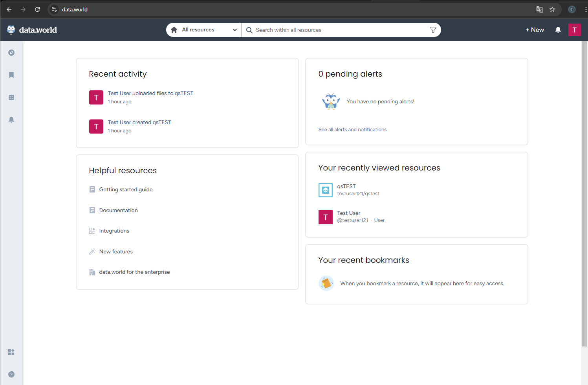Open qsTEST in recently viewed resources
Screen dimensions: 588x385
point(346,186)
